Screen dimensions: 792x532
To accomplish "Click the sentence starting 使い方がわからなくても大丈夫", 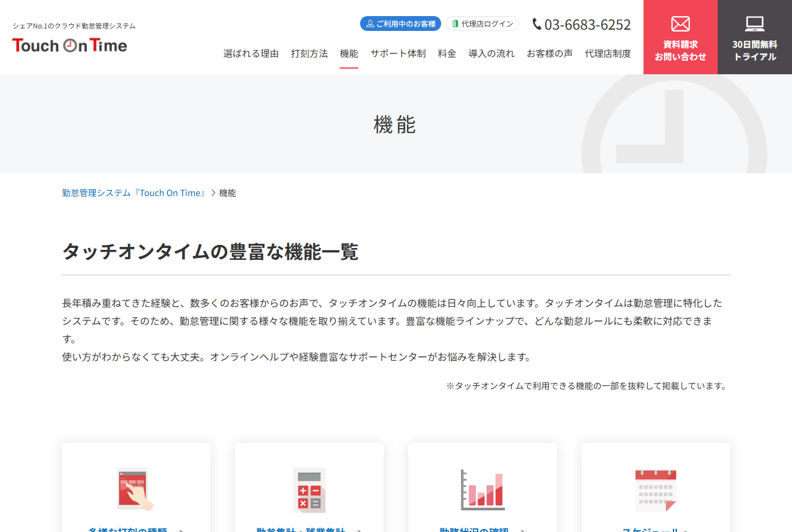I will tap(296, 357).
